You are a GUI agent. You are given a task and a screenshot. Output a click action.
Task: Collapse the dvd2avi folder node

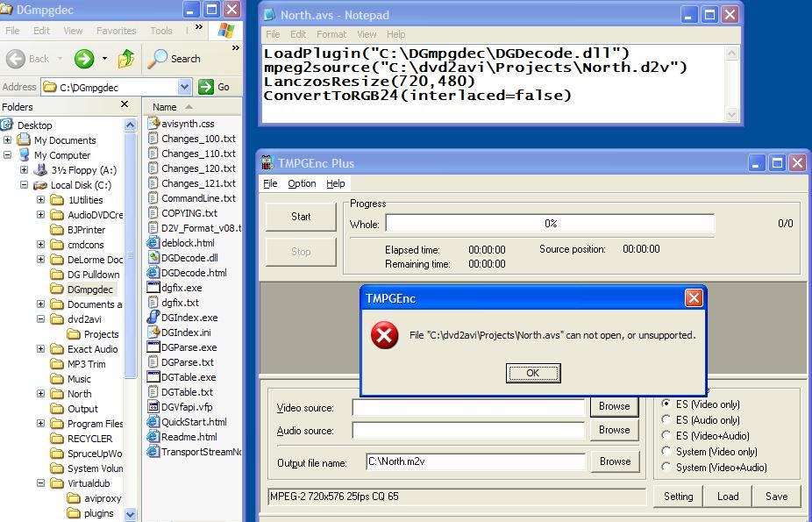click(40, 319)
